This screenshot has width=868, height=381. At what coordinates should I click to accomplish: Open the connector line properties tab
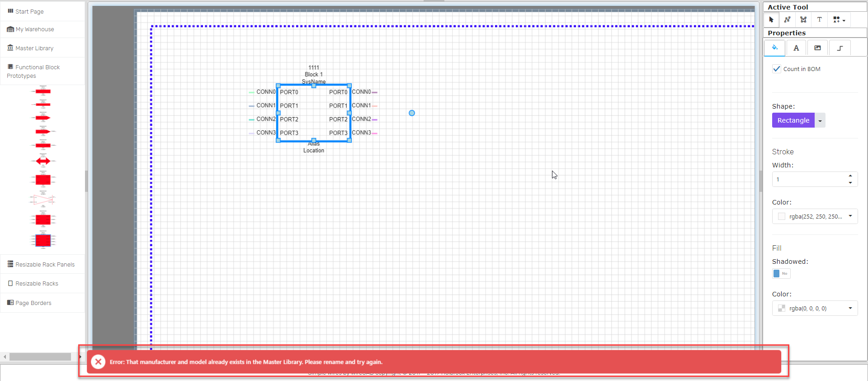tap(840, 48)
